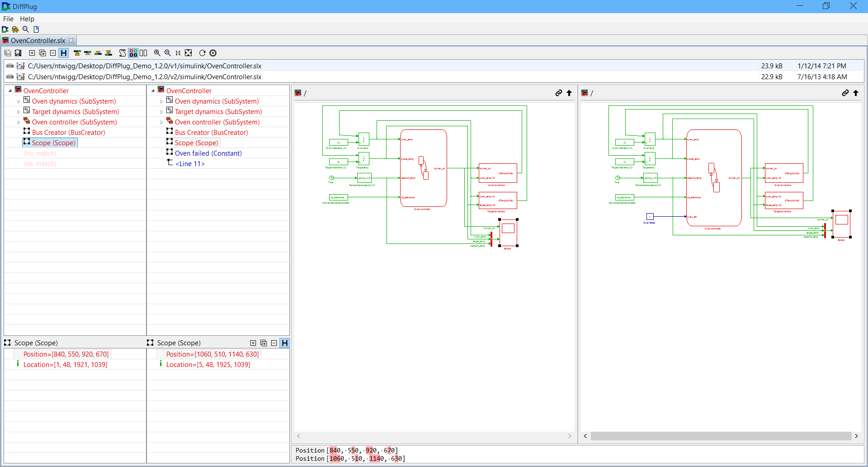Zoom in on the diagrams

coord(157,53)
